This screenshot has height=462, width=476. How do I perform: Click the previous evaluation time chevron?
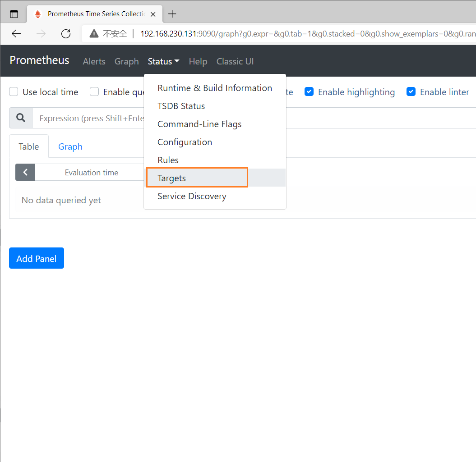(25, 172)
